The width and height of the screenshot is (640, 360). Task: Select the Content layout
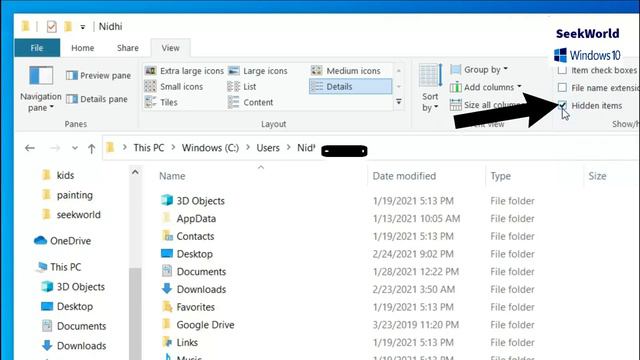[x=251, y=102]
